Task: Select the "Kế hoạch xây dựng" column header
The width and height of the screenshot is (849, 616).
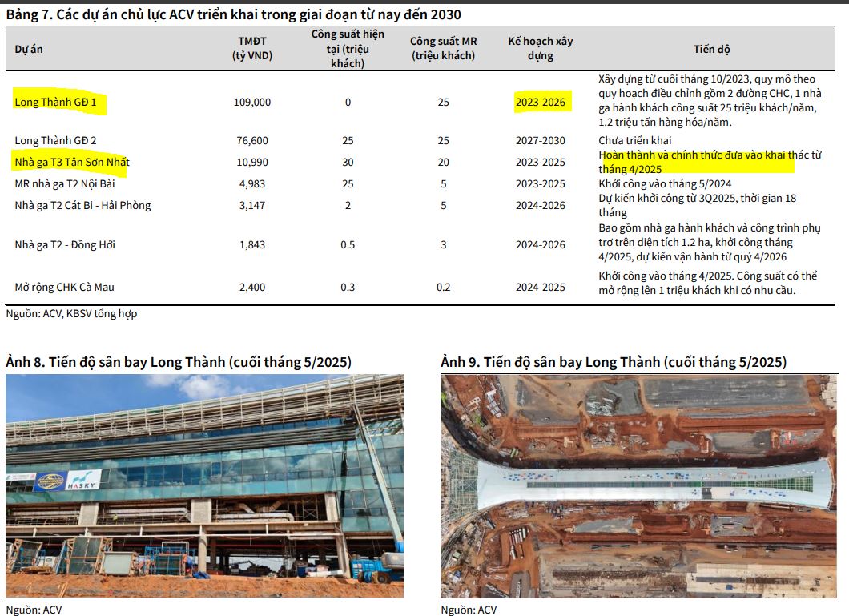Action: [x=541, y=49]
